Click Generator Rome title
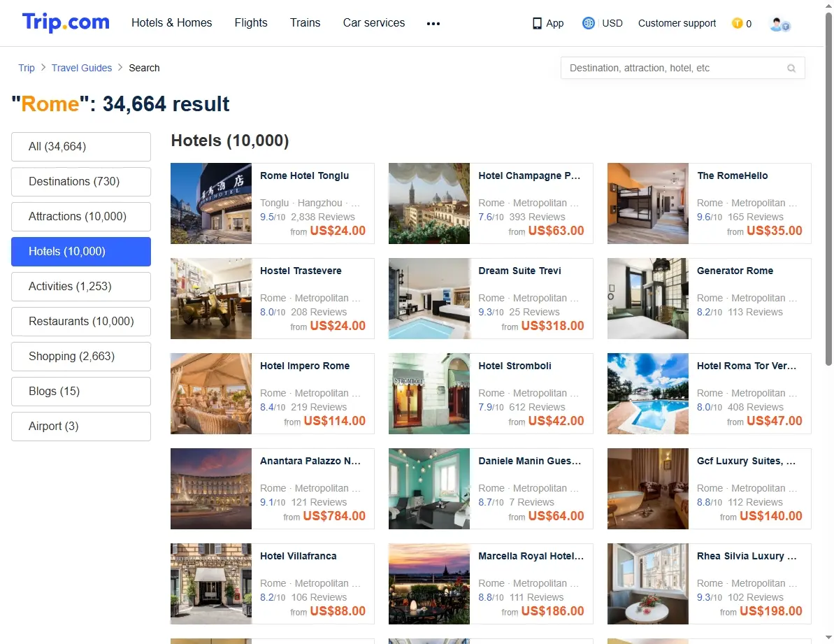Image resolution: width=834 pixels, height=644 pixels. pyautogui.click(x=735, y=271)
